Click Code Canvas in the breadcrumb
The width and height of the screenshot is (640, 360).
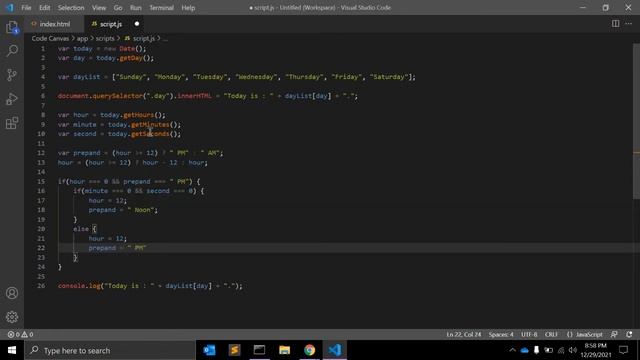(50, 38)
